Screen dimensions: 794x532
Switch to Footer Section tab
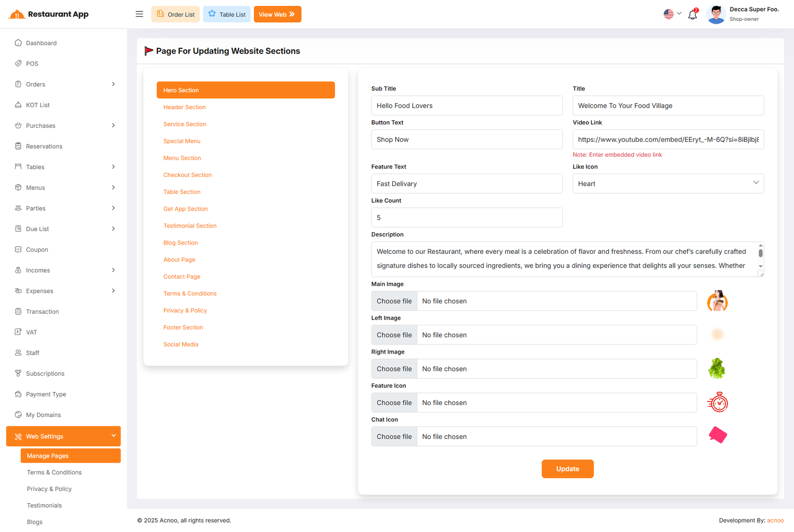pyautogui.click(x=183, y=328)
